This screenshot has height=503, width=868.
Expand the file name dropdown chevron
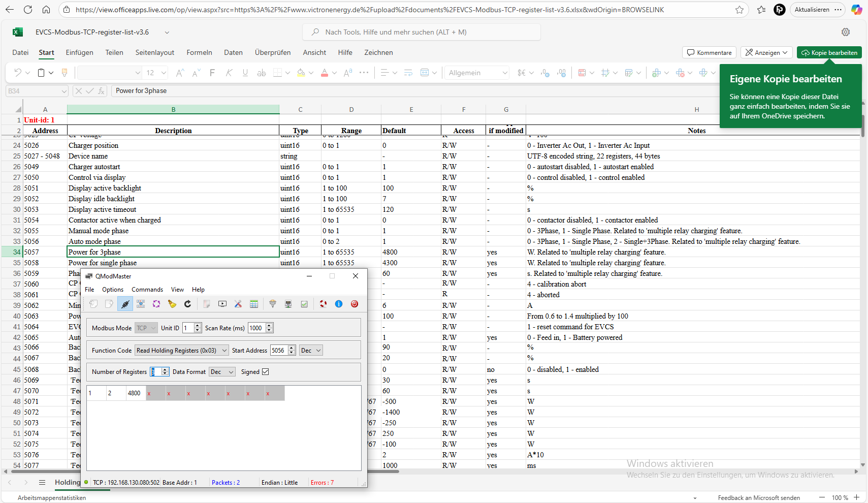click(x=167, y=32)
